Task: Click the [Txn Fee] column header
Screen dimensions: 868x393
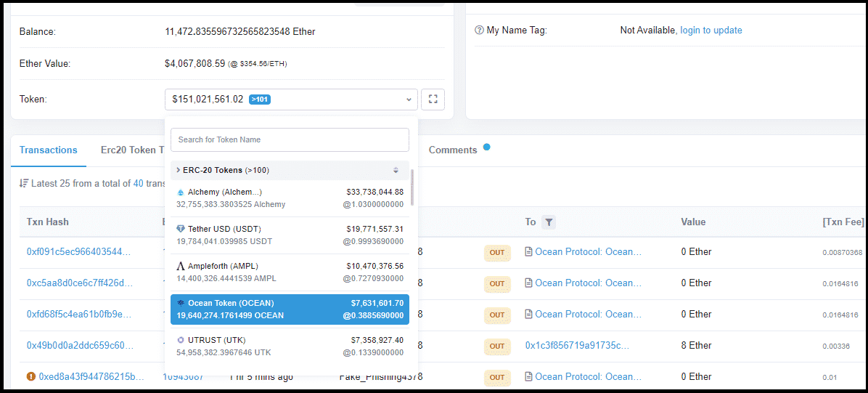Action: pos(843,222)
